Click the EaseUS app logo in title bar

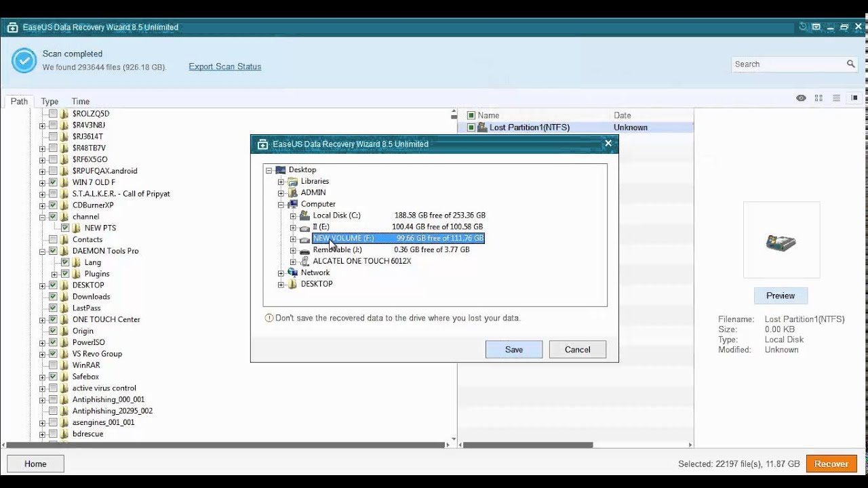pyautogui.click(x=13, y=28)
